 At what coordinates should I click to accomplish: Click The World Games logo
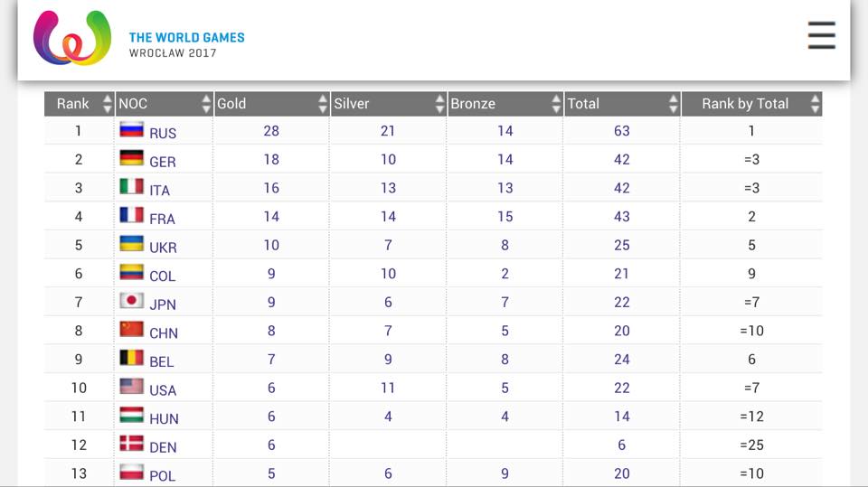[x=71, y=39]
